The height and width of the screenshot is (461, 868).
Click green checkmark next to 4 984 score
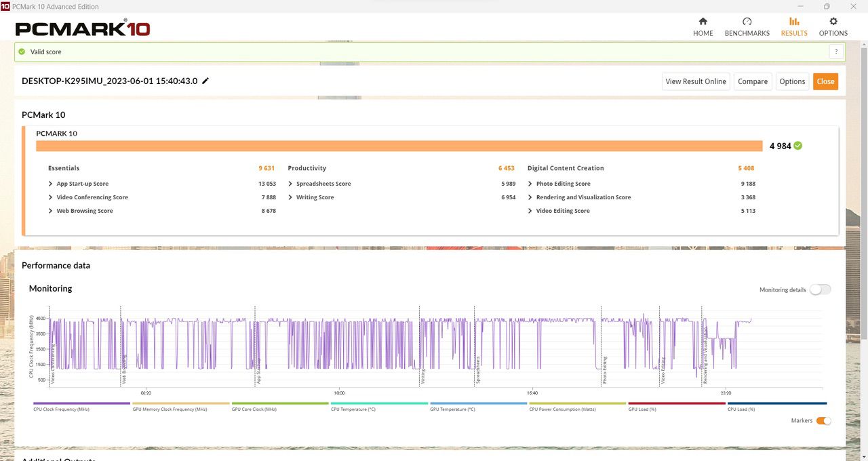(798, 146)
